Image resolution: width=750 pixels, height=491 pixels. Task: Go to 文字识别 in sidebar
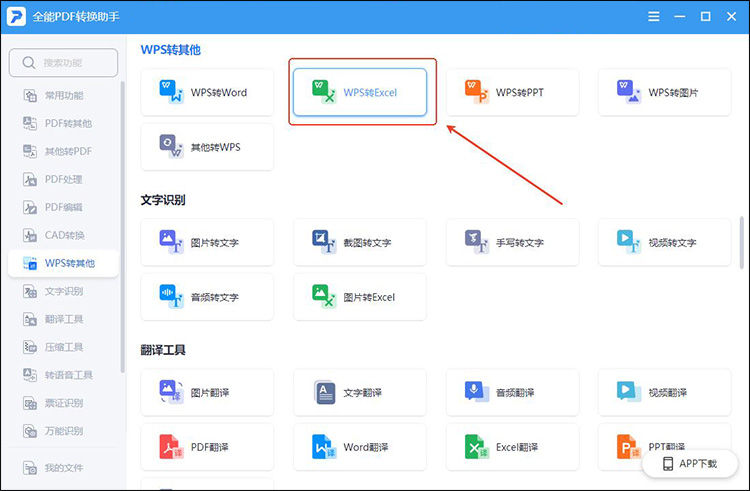tap(63, 291)
